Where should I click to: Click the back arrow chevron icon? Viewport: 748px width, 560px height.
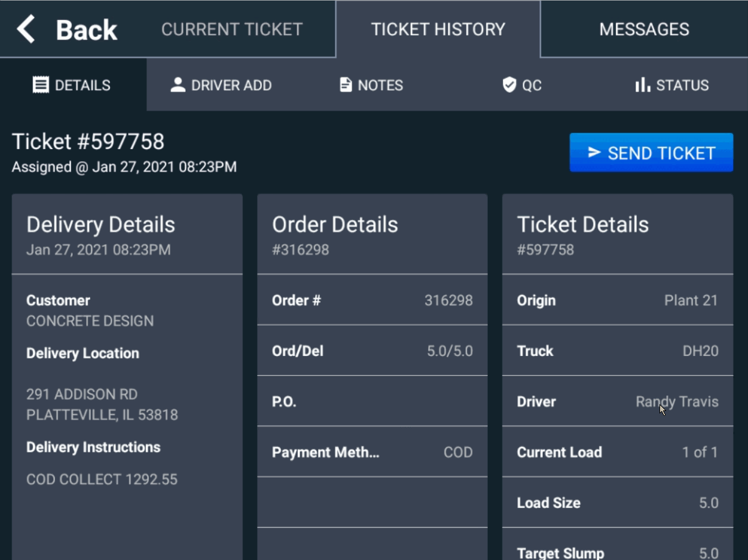click(26, 29)
